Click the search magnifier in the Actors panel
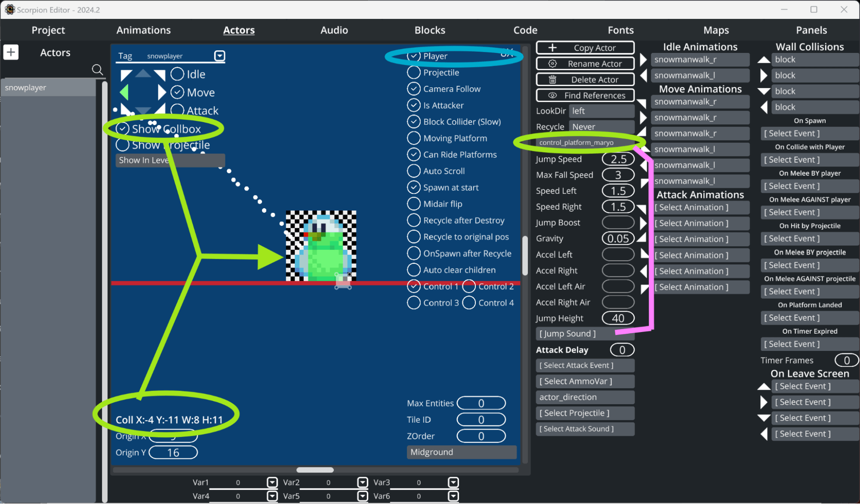The width and height of the screenshot is (860, 504). (97, 70)
